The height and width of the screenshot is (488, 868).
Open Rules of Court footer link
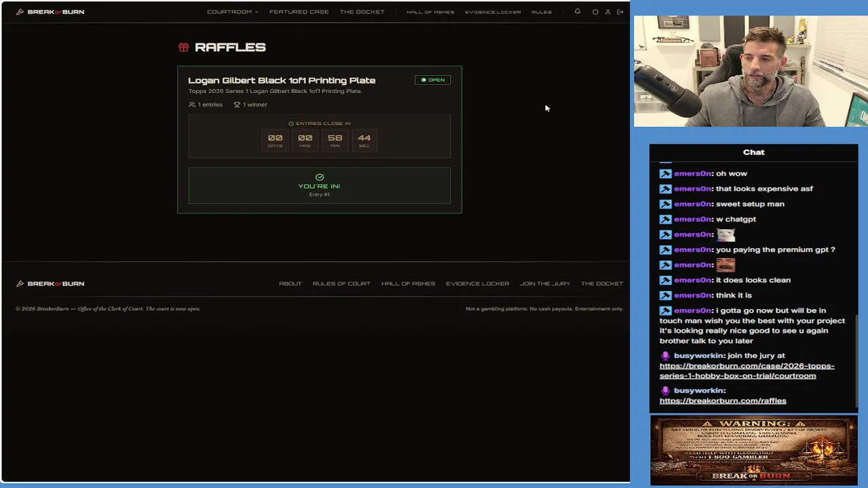[x=342, y=283]
